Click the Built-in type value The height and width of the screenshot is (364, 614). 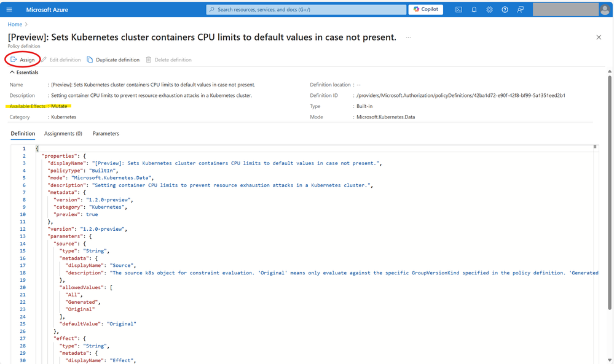(x=364, y=106)
